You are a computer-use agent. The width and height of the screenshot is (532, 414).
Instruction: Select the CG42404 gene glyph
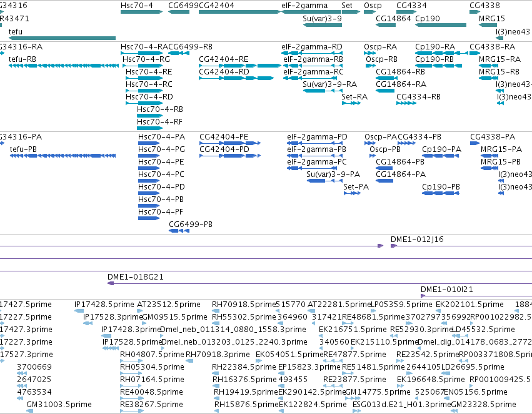click(239, 12)
